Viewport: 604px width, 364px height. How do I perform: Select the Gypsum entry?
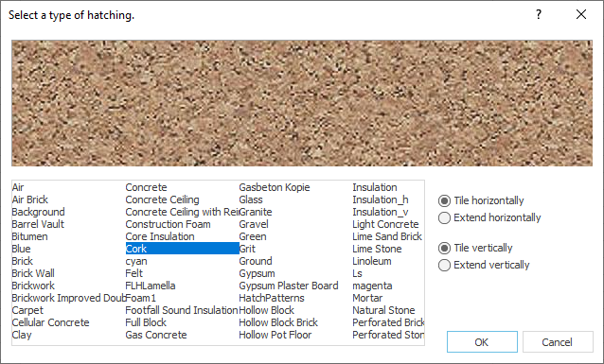pos(257,273)
